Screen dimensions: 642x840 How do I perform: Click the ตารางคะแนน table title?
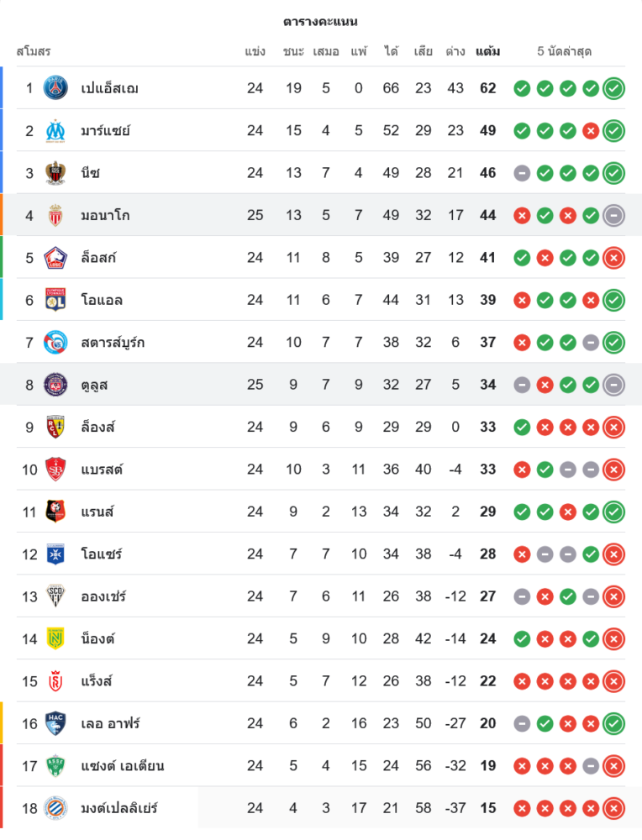coord(320,21)
